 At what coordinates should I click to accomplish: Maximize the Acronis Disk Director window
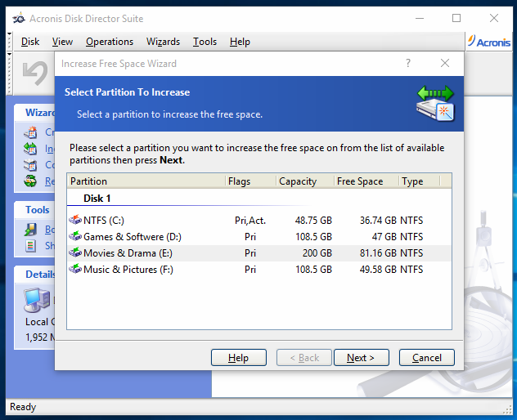pyautogui.click(x=456, y=18)
